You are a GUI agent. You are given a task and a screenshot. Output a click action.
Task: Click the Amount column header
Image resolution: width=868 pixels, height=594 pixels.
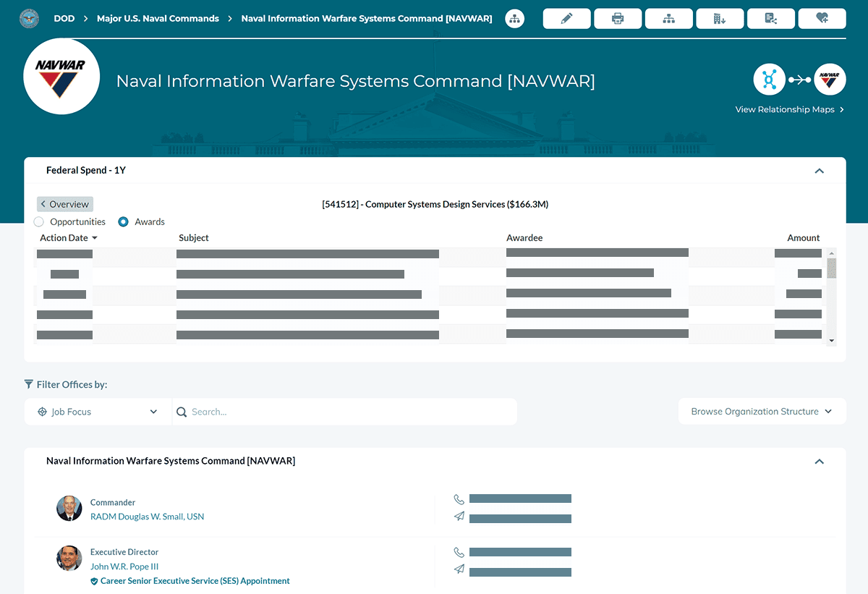coord(804,238)
